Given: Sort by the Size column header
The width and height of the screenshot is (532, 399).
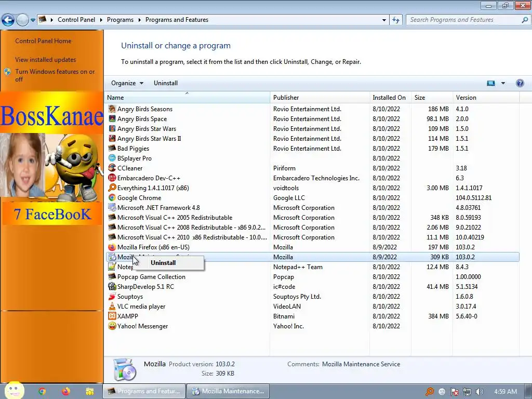Looking at the screenshot, I should 432,97.
